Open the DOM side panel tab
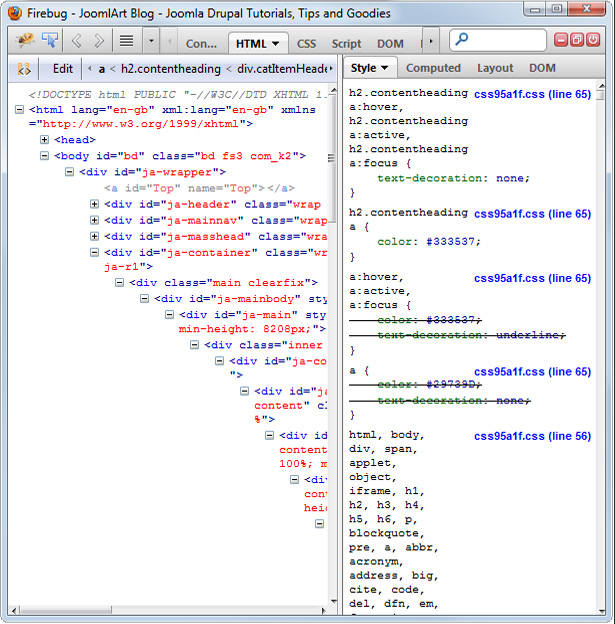This screenshot has height=624, width=615. [x=542, y=68]
